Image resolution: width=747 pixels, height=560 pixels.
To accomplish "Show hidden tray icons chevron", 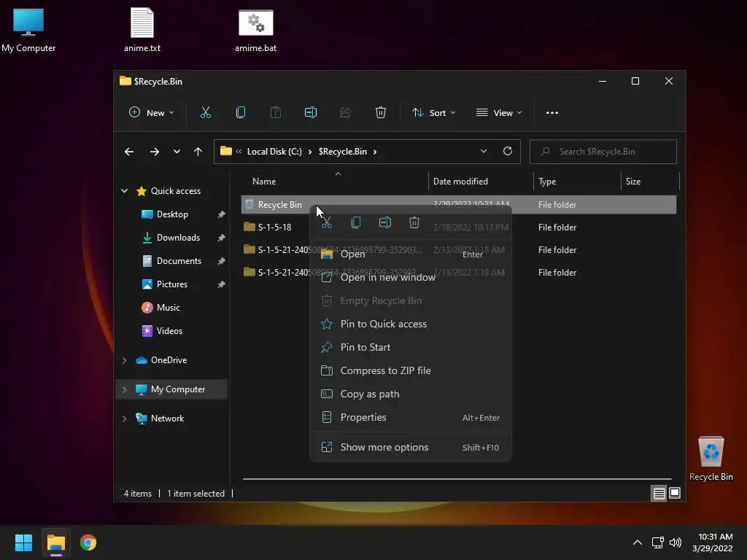I will tap(637, 542).
